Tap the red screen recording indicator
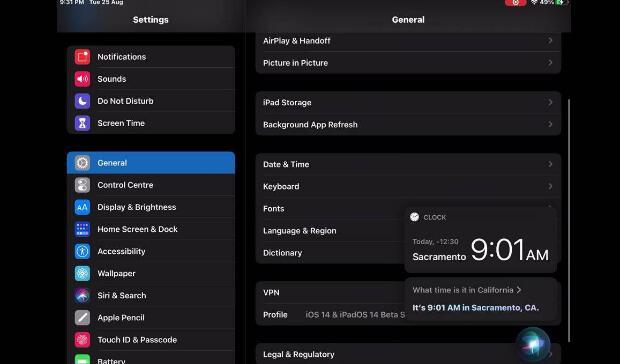620x364 pixels. click(x=515, y=3)
